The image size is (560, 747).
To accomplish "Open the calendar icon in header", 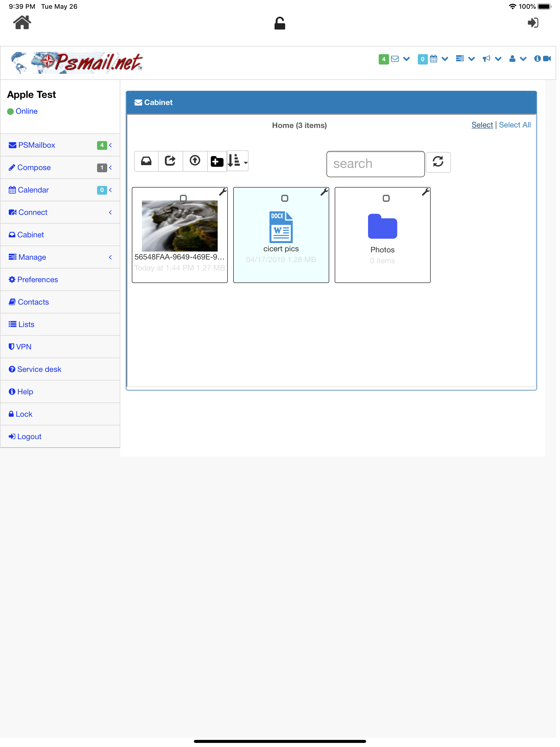I will click(433, 59).
